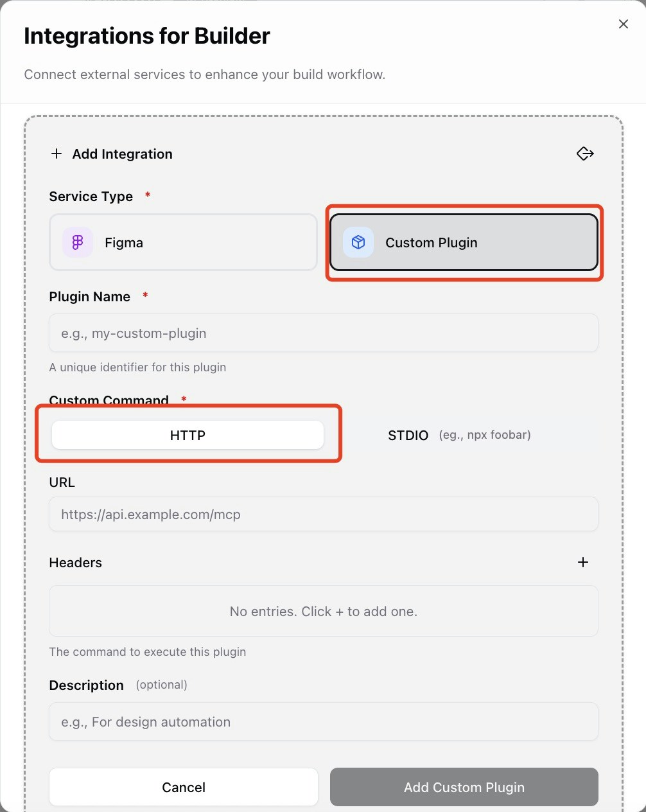
Task: Switch to the HTTP command tab
Action: [x=188, y=435]
